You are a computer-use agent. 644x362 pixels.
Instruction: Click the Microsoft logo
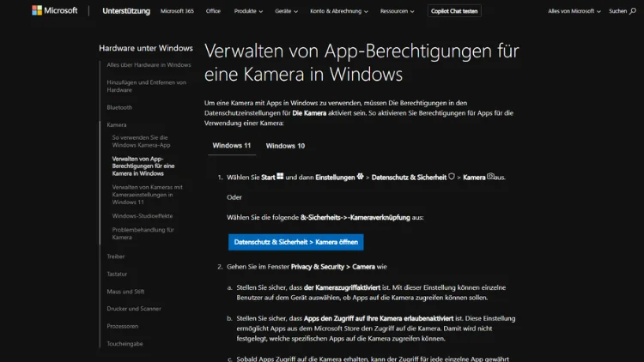(55, 10)
